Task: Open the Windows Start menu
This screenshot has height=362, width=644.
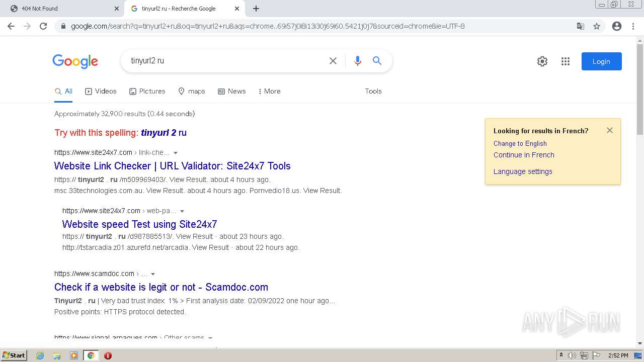Action: [x=14, y=355]
